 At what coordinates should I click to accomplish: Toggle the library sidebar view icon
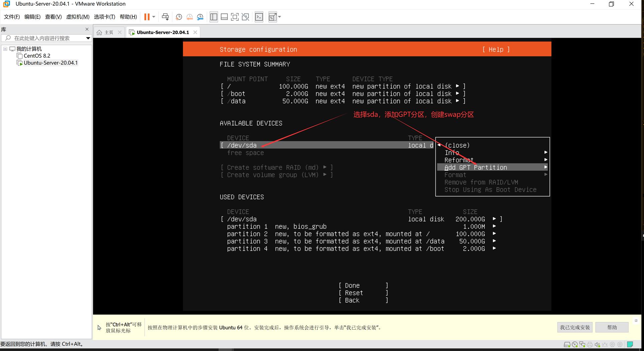(214, 17)
